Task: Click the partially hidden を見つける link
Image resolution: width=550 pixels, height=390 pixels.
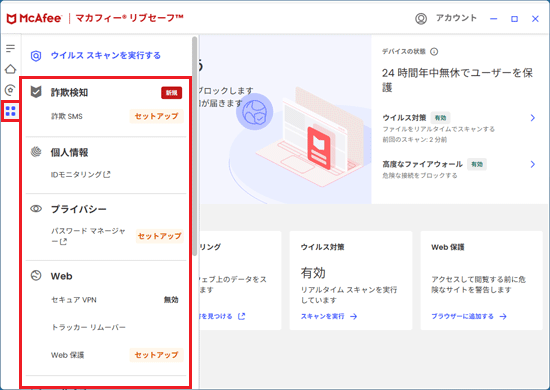Action: [222, 316]
